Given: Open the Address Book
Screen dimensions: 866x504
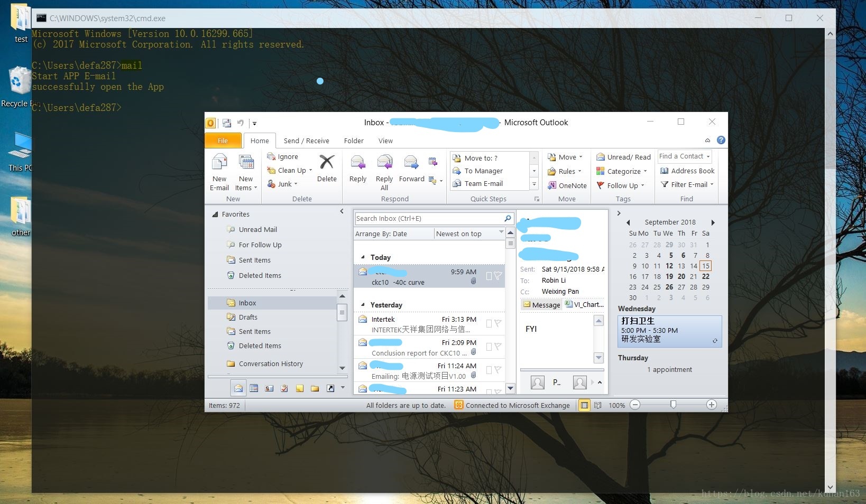Looking at the screenshot, I should (687, 171).
